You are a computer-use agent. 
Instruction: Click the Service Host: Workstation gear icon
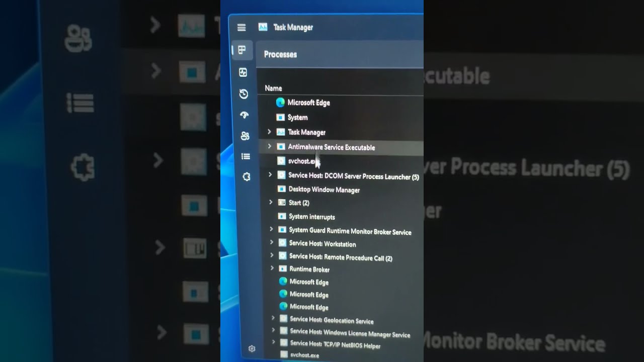pyautogui.click(x=282, y=243)
